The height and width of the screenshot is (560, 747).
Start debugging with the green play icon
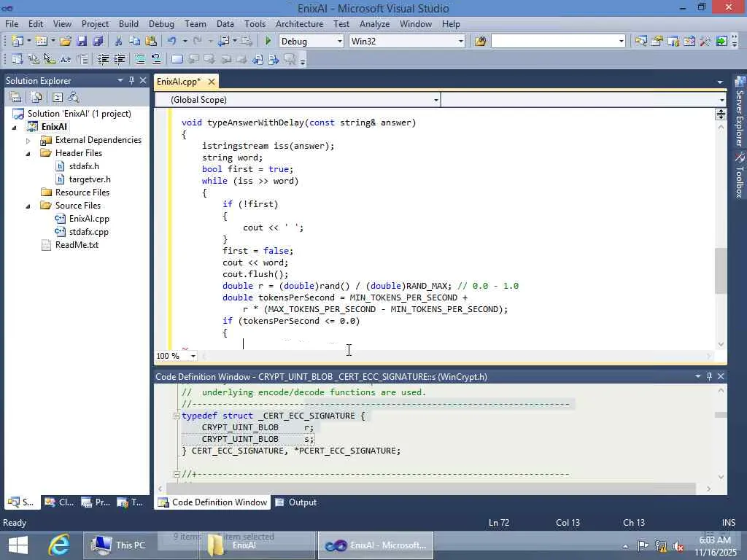coord(268,42)
